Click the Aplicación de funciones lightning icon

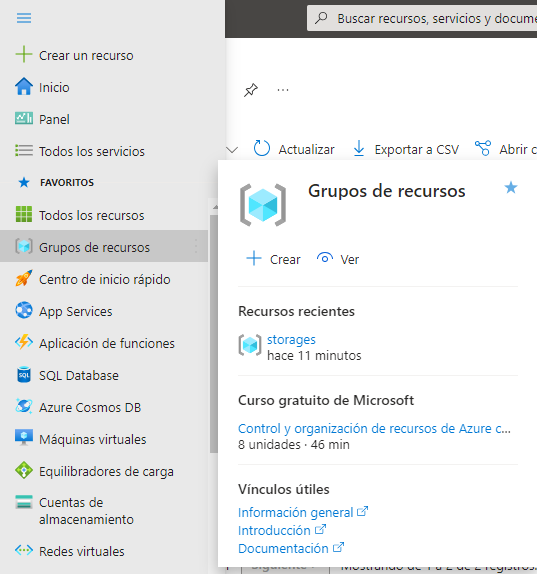click(x=24, y=342)
